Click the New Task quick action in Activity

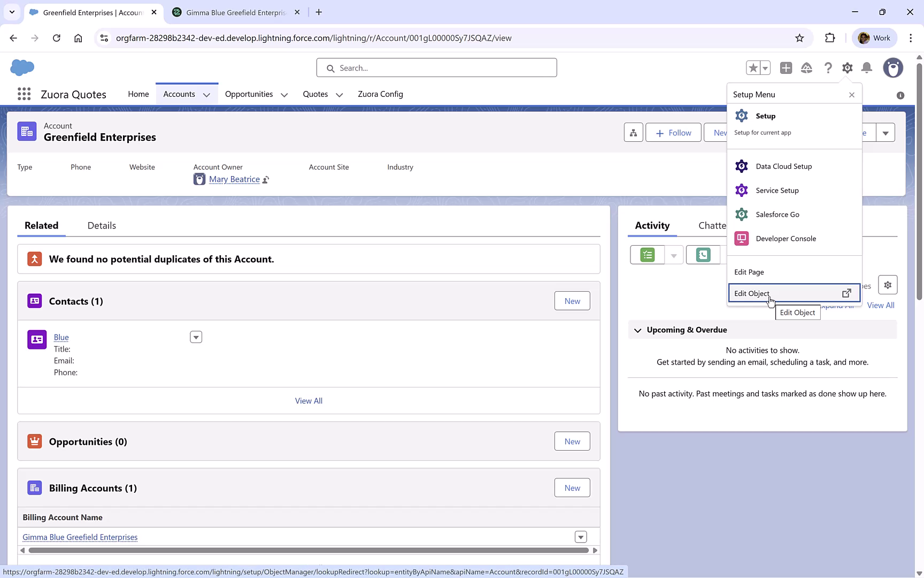click(646, 255)
